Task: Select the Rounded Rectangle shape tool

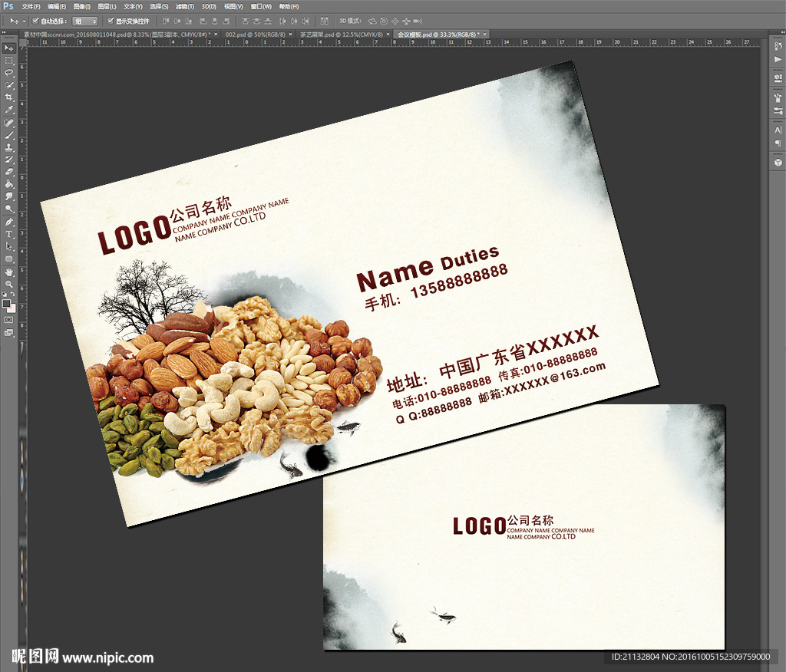Action: pyautogui.click(x=9, y=259)
